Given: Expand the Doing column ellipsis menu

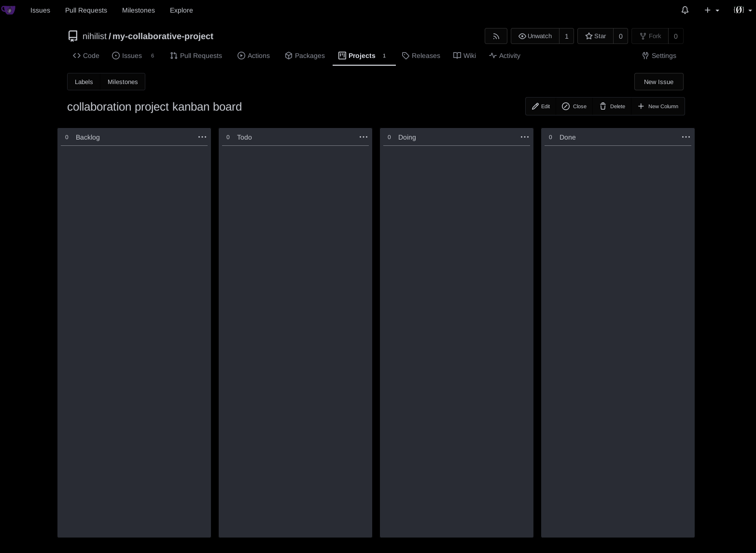Looking at the screenshot, I should (525, 137).
